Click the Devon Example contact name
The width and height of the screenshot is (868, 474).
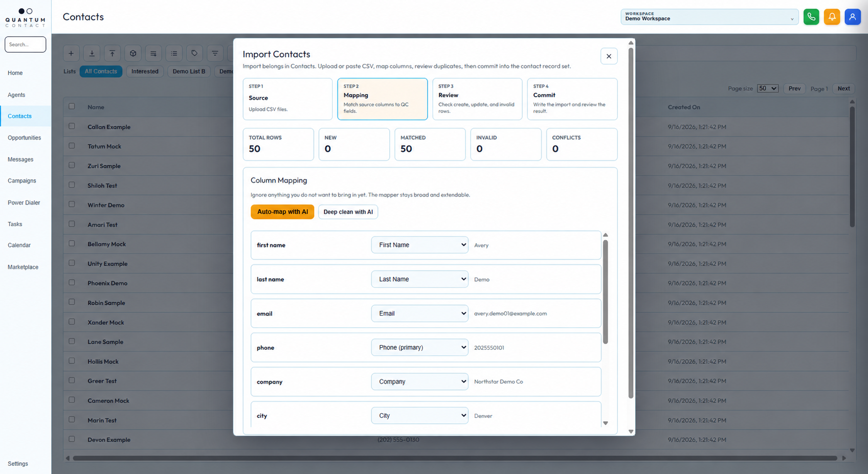coord(109,440)
